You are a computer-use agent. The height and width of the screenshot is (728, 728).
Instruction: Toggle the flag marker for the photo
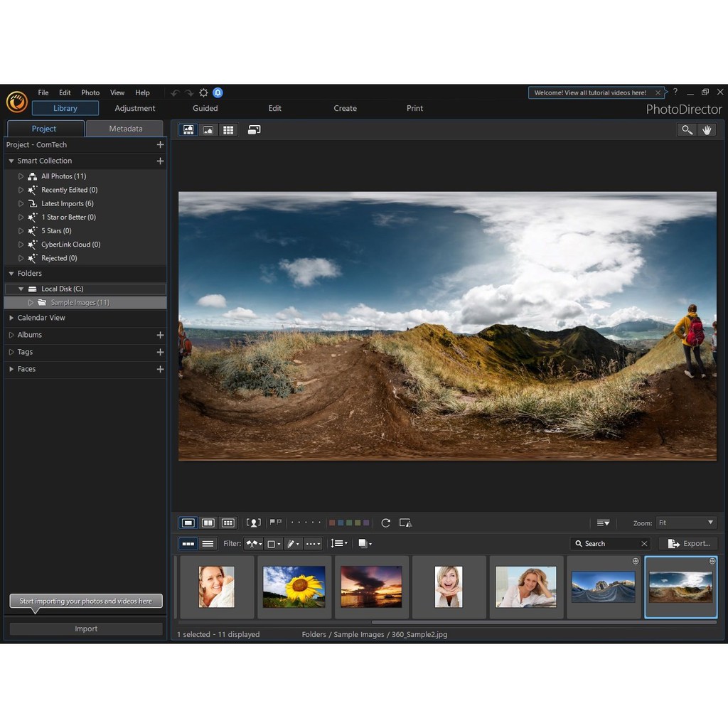tap(273, 523)
